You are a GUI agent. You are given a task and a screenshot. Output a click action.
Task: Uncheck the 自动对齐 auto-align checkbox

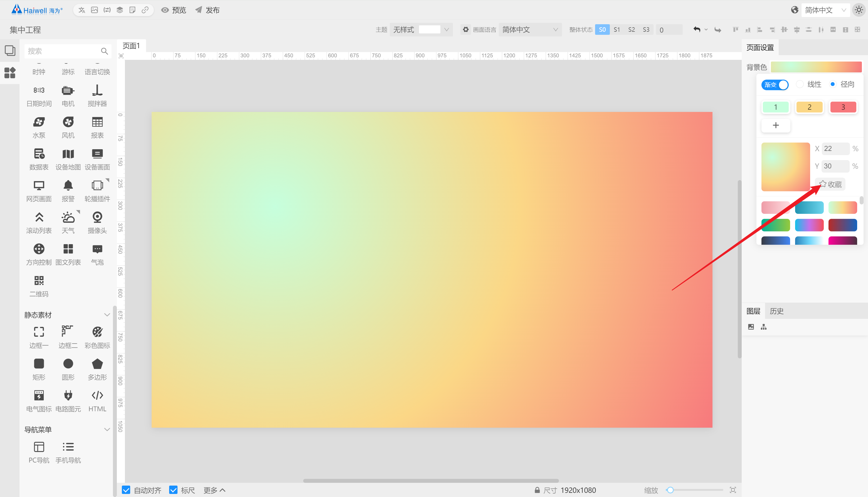[126, 490]
